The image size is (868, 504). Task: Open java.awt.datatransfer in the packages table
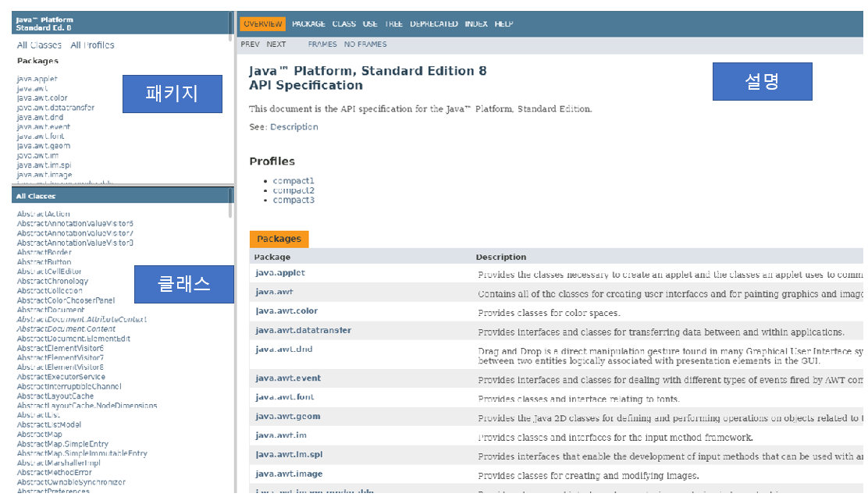coord(304,330)
